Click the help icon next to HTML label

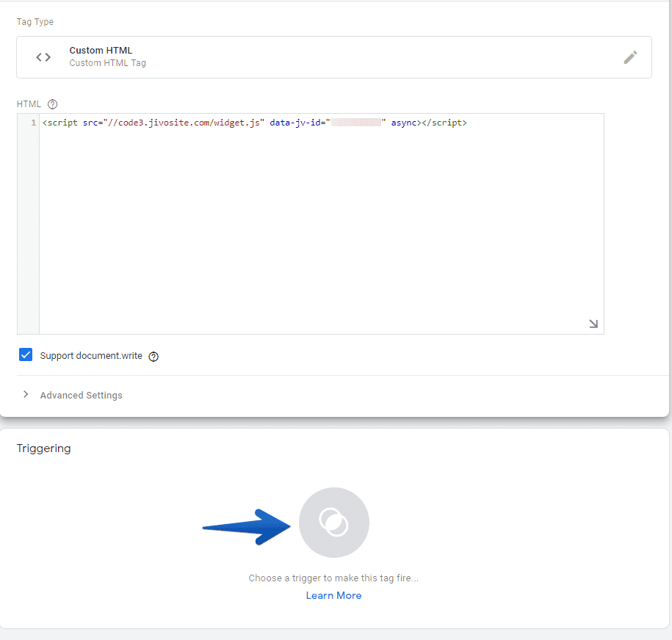click(x=52, y=104)
